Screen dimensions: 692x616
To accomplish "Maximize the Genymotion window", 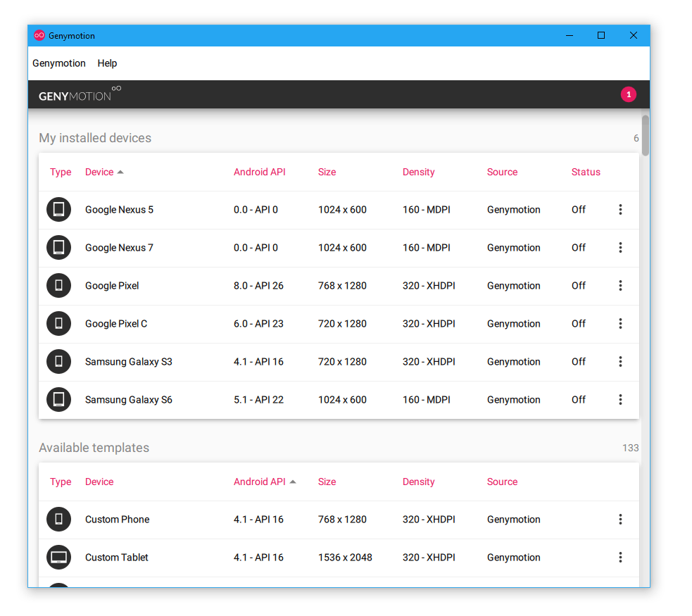I will click(601, 35).
